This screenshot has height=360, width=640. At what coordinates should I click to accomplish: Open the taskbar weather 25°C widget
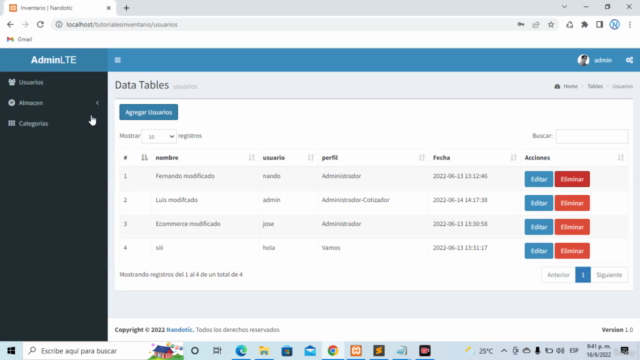[479, 351]
